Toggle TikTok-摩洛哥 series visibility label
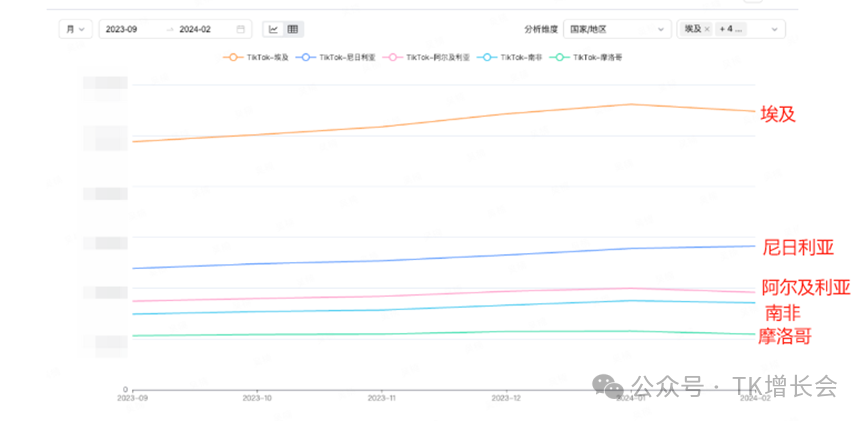 [x=591, y=58]
